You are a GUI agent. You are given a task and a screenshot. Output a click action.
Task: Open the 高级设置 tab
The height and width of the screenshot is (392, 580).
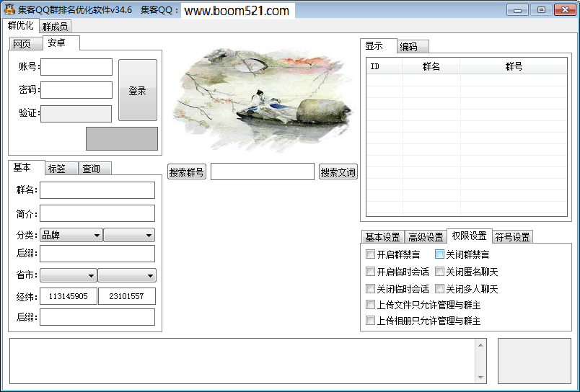click(x=426, y=237)
